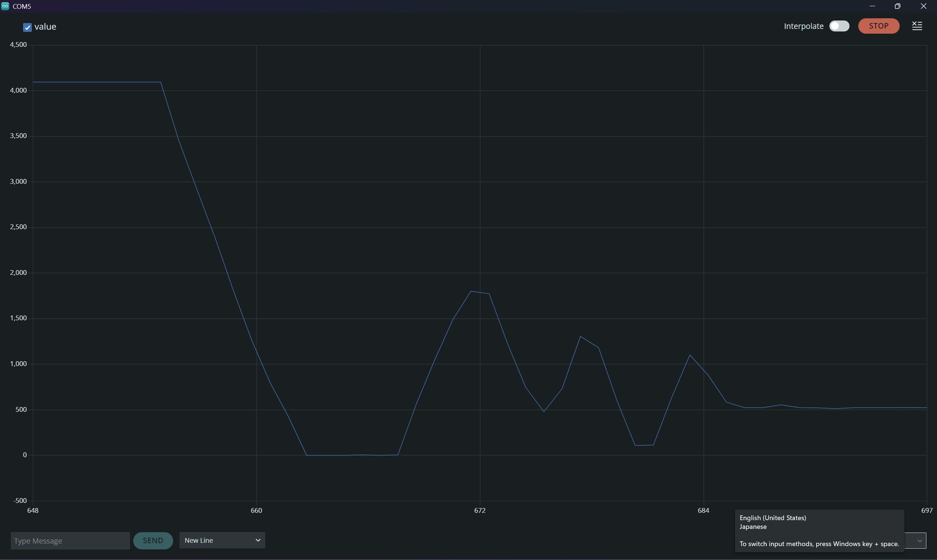The width and height of the screenshot is (937, 560).
Task: Click the 672 x-axis tick label
Action: click(x=479, y=510)
